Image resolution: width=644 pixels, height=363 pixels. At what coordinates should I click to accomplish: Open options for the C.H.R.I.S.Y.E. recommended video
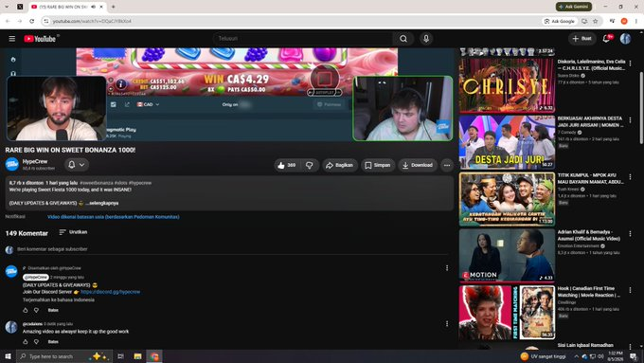[x=630, y=64]
